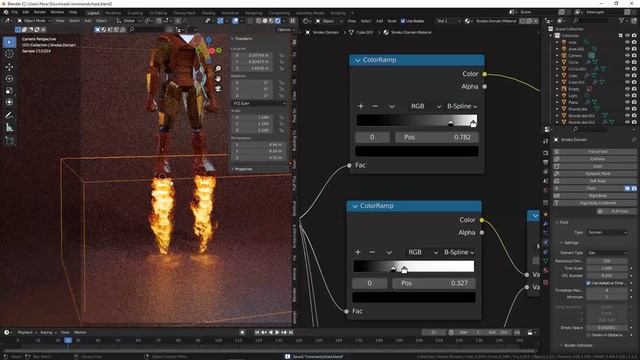Open top ColorRamp B-Spline interpolation dropdown
The image size is (640, 360).
[462, 106]
